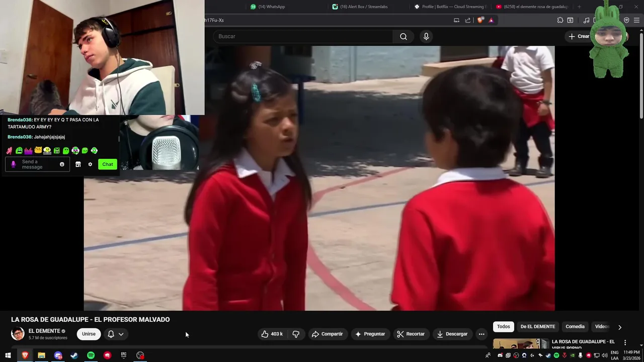
Task: Open chat settings gear icon
Action: (x=90, y=164)
